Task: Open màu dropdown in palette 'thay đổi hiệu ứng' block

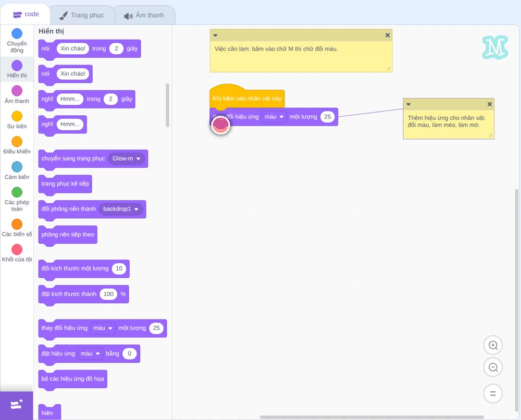Action: (103, 328)
